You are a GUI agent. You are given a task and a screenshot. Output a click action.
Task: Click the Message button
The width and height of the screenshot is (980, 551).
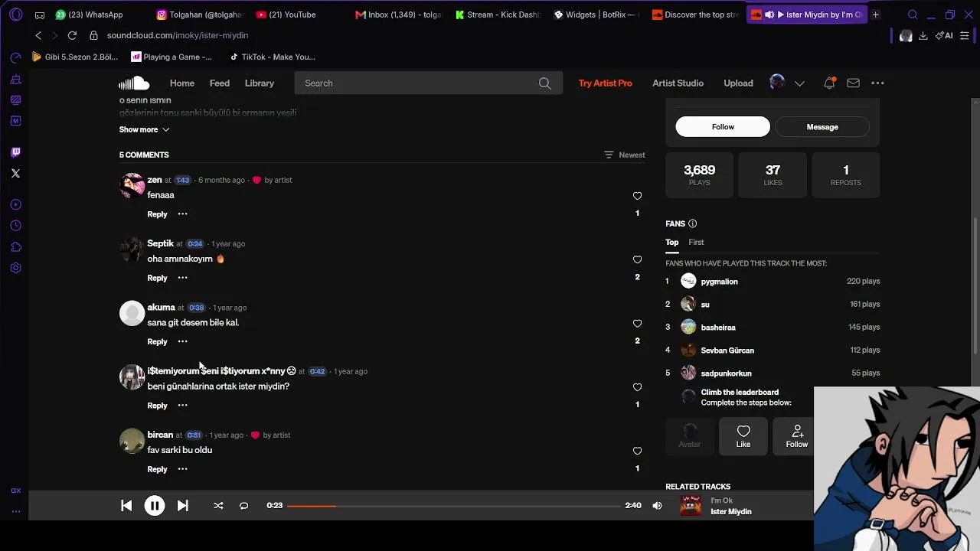(x=822, y=127)
